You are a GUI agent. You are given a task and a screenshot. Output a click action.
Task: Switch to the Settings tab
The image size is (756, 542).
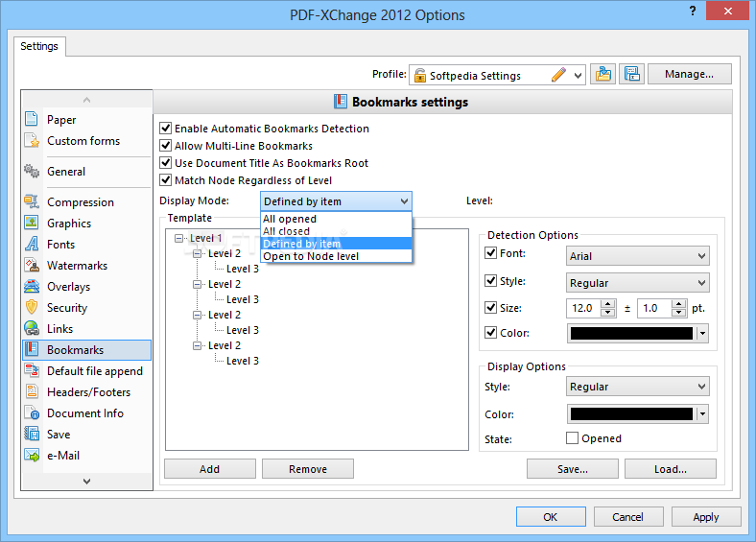coord(39,46)
